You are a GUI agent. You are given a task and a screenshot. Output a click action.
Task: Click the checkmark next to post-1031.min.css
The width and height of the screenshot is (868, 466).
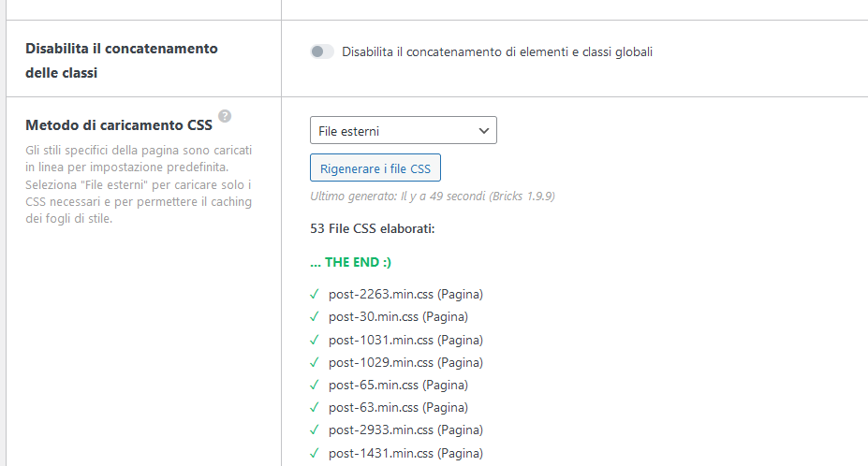[x=315, y=340]
